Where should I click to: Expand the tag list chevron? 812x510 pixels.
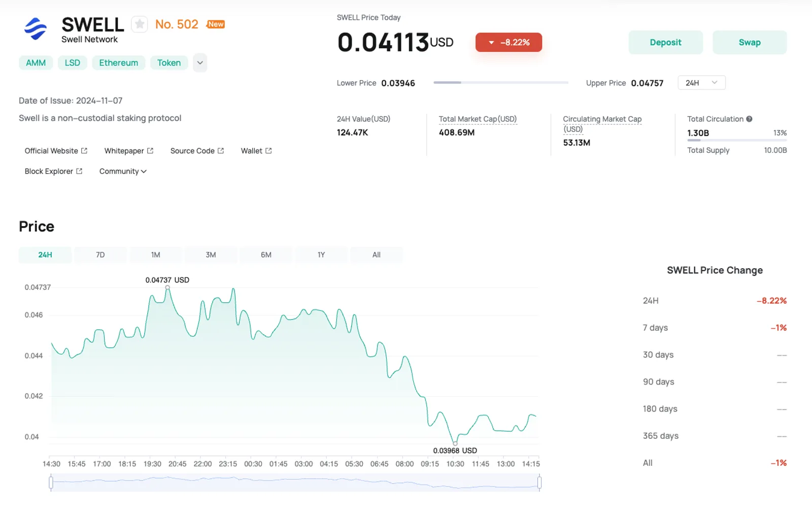click(x=200, y=63)
